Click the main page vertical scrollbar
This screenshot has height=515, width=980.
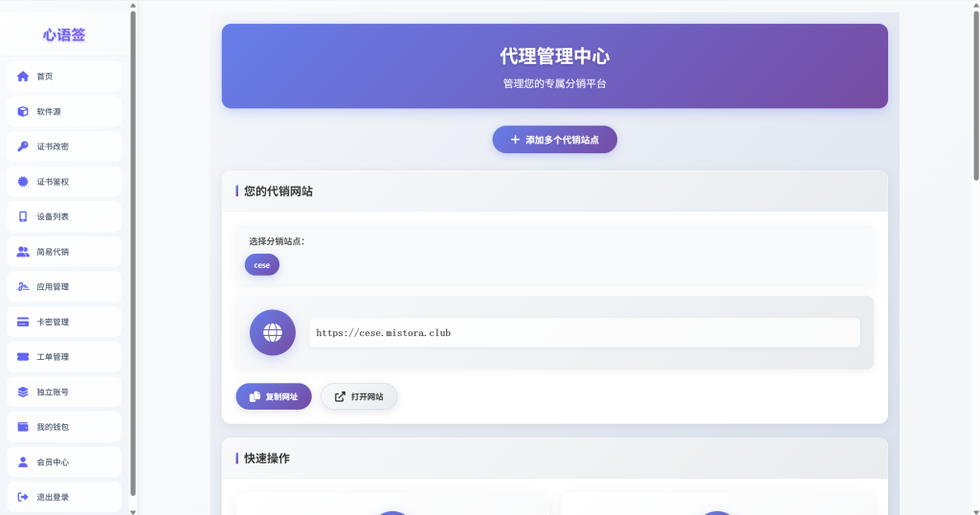point(976,94)
